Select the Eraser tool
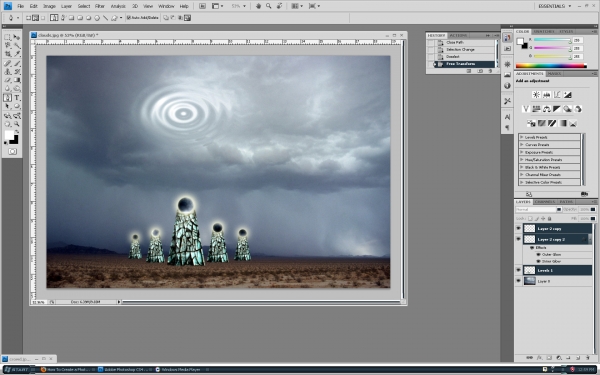The image size is (600, 375). tap(7, 80)
